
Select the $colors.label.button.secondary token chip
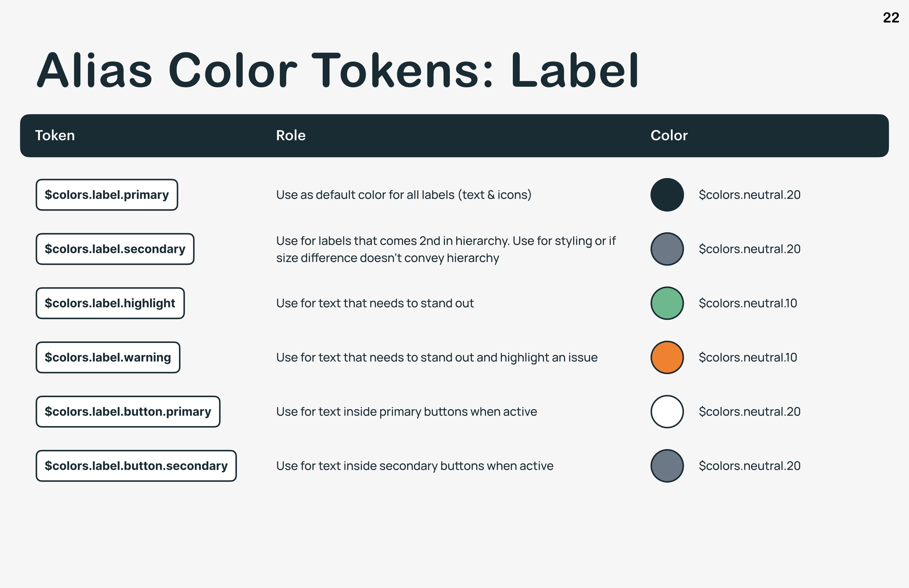[136, 466]
